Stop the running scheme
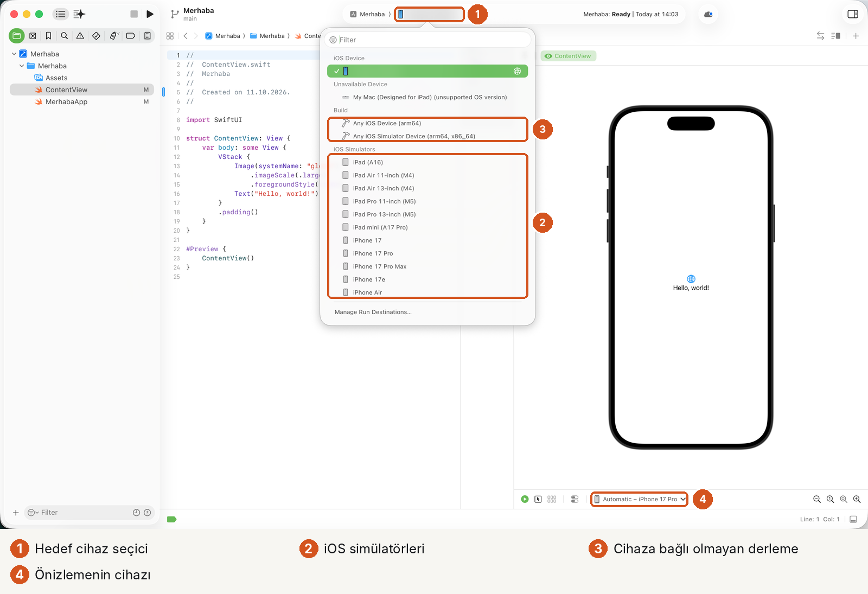Image resolution: width=868 pixels, height=594 pixels. pyautogui.click(x=134, y=14)
